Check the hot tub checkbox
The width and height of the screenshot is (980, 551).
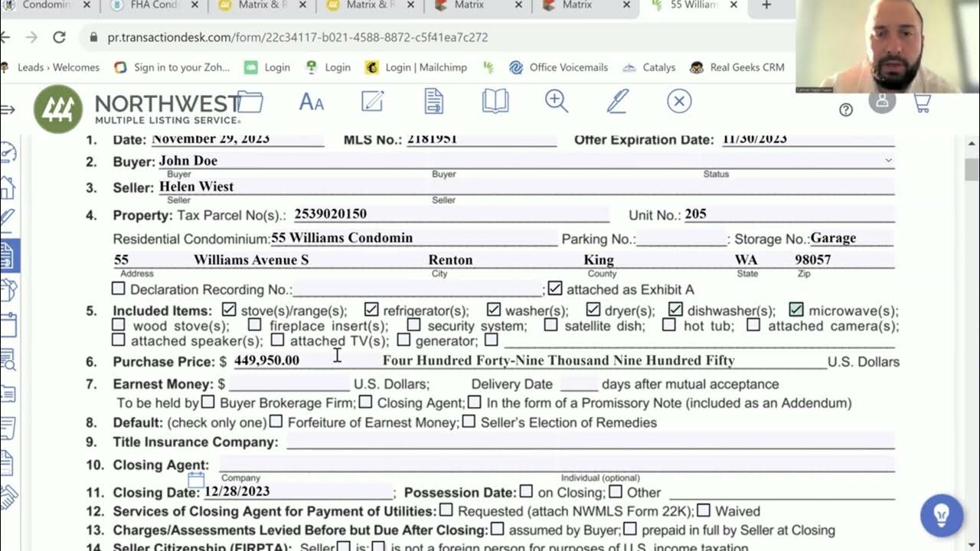(x=669, y=324)
